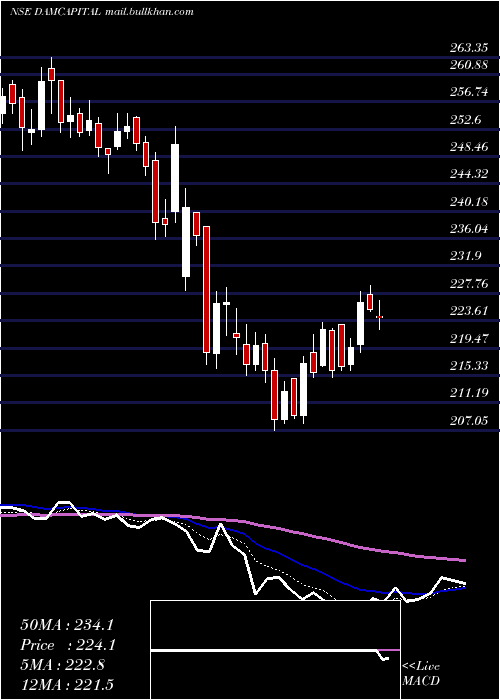Click inside the Live MACD inset box
Image resolution: width=500 pixels, height=700 pixels.
pos(275,650)
